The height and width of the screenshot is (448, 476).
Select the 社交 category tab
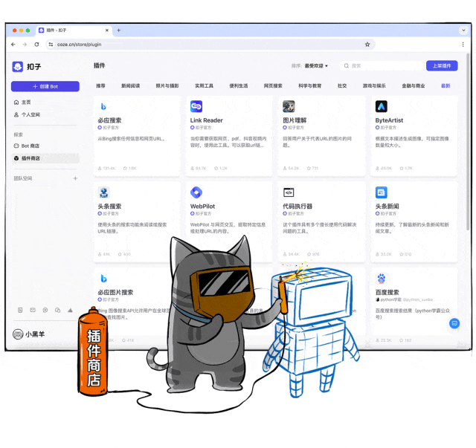coord(342,86)
